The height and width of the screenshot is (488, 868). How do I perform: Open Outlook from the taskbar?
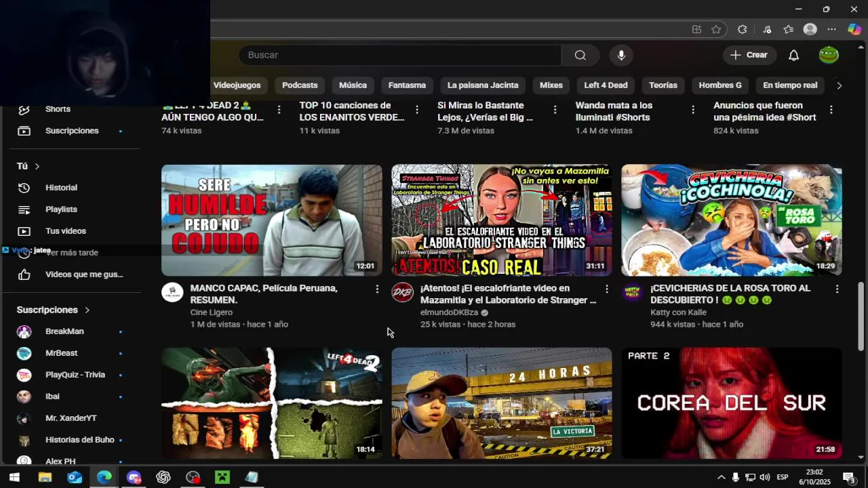[75, 477]
